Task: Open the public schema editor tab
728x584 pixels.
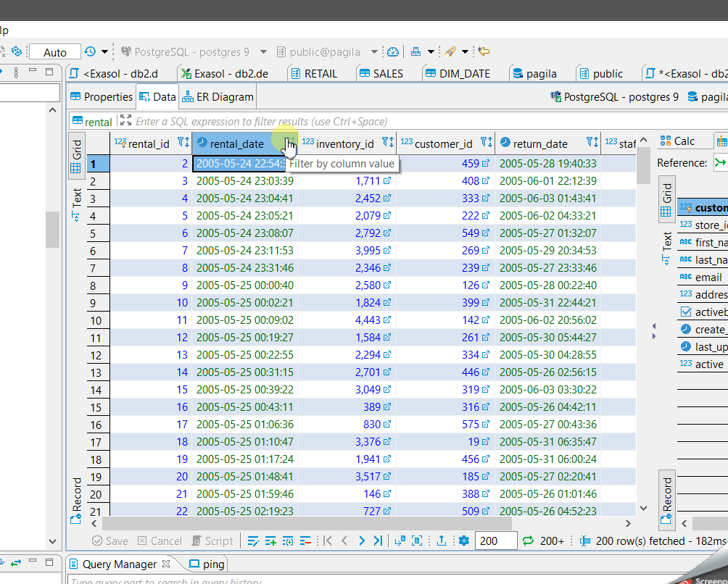Action: [x=601, y=74]
